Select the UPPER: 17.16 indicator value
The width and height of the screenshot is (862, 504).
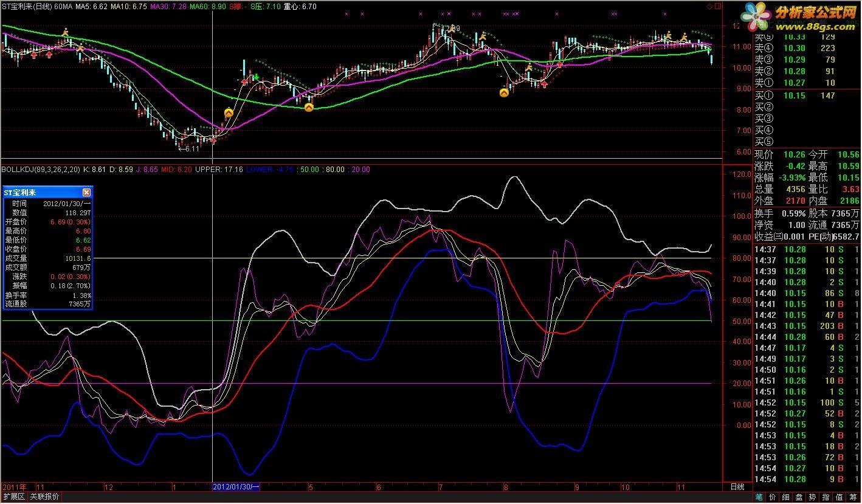click(219, 170)
